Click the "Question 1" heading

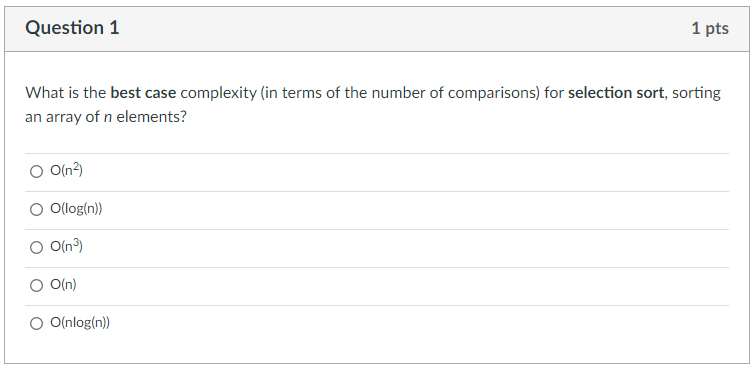coord(72,28)
